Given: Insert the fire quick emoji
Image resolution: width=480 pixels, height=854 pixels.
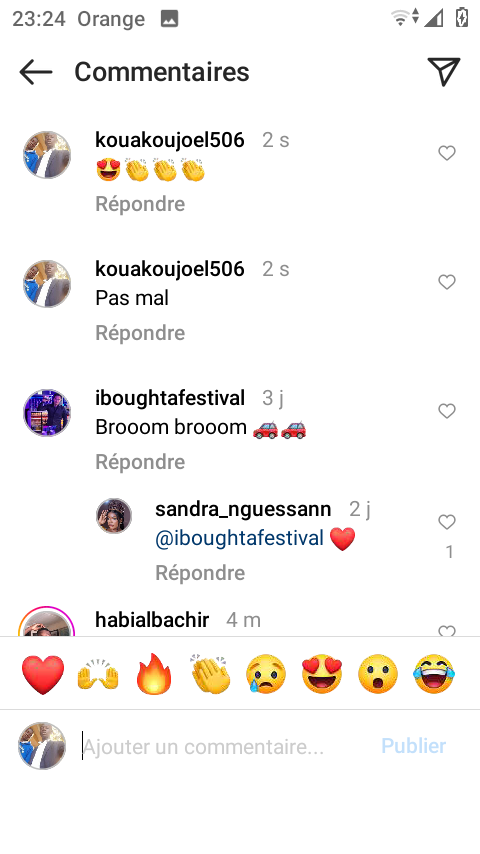Looking at the screenshot, I should click(x=154, y=674).
